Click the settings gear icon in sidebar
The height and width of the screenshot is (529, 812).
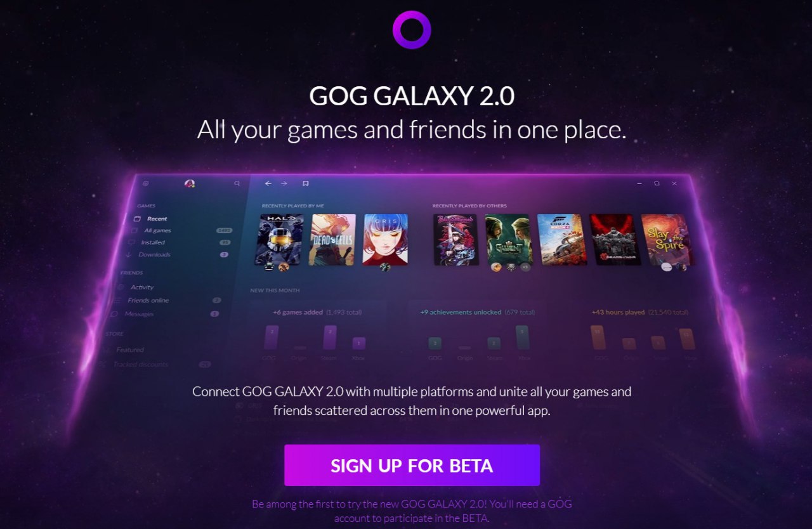145,183
